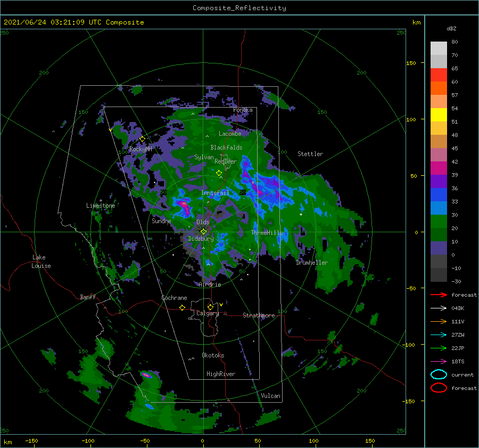Click the bright green swatch between 30 and 20
The height and width of the screenshot is (448, 479).
pos(439,222)
